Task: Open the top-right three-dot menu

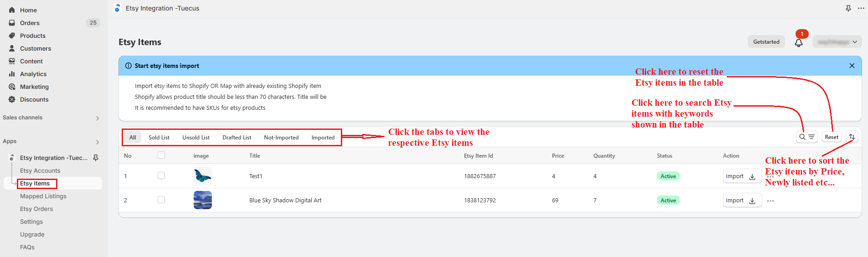Action: [x=861, y=8]
